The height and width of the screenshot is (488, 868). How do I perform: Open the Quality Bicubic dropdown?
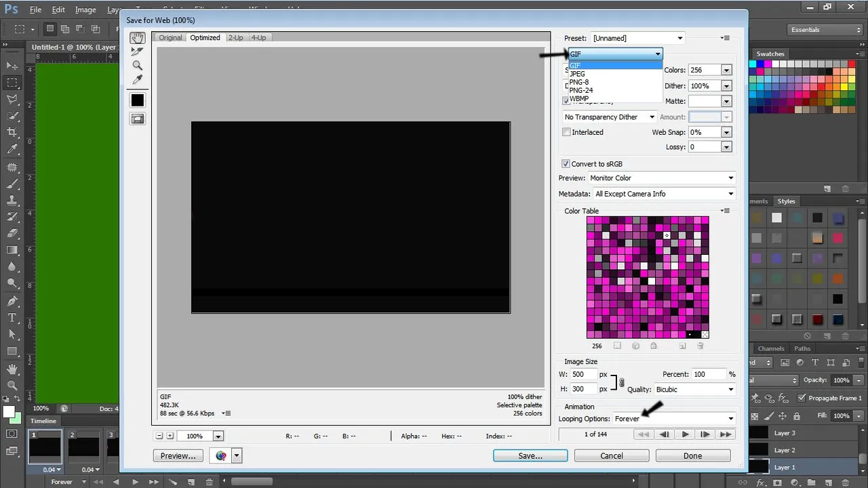pyautogui.click(x=694, y=390)
